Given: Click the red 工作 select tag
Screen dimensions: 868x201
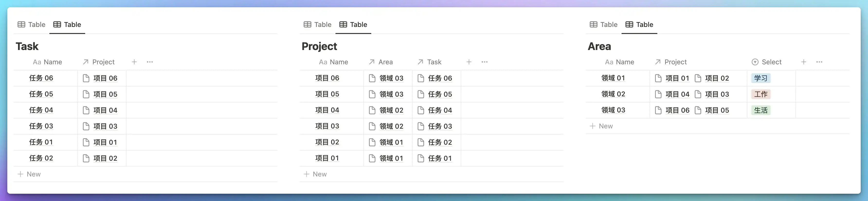Looking at the screenshot, I should point(760,94).
